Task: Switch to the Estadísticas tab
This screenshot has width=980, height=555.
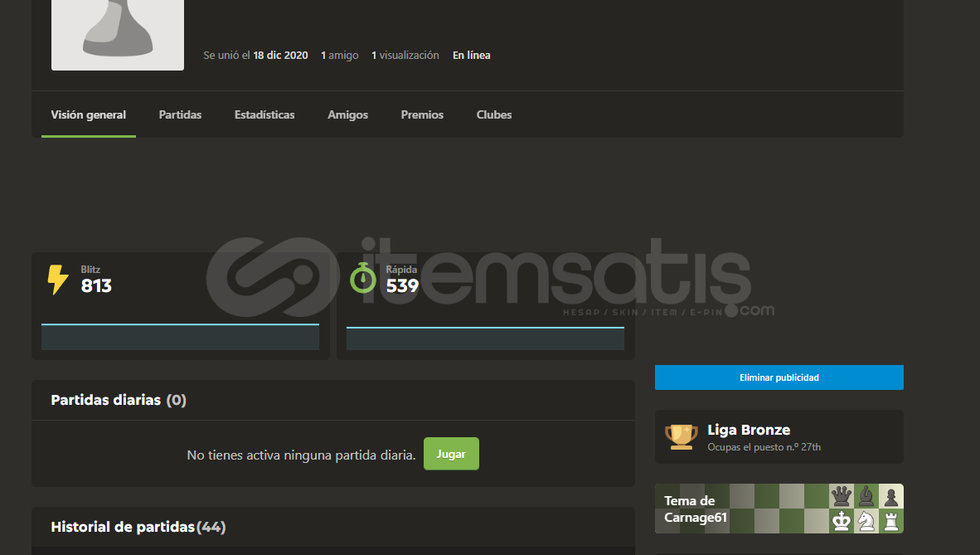Action: [264, 115]
